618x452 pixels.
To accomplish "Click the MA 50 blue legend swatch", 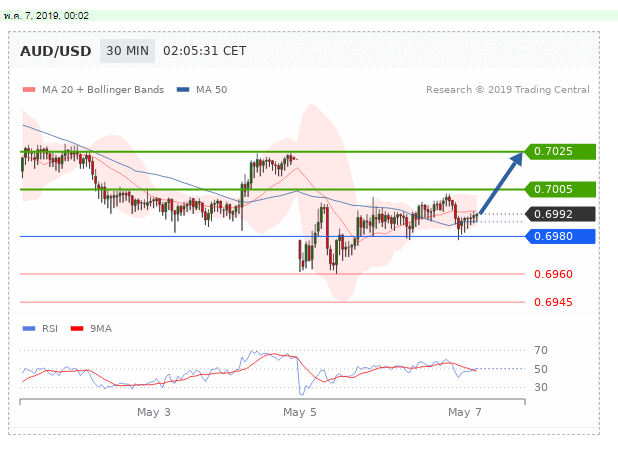I will (x=183, y=90).
